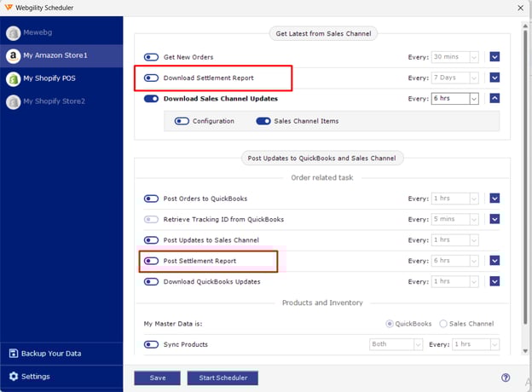Toggle Retrieve Tracking ID from QuickBooks switch
Viewport: 532px width, 392px height.
(151, 219)
